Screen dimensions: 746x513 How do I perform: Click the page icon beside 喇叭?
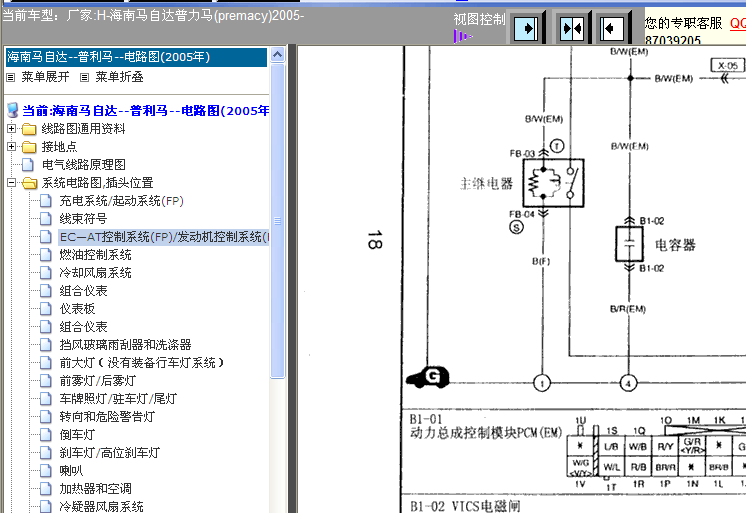click(x=46, y=471)
